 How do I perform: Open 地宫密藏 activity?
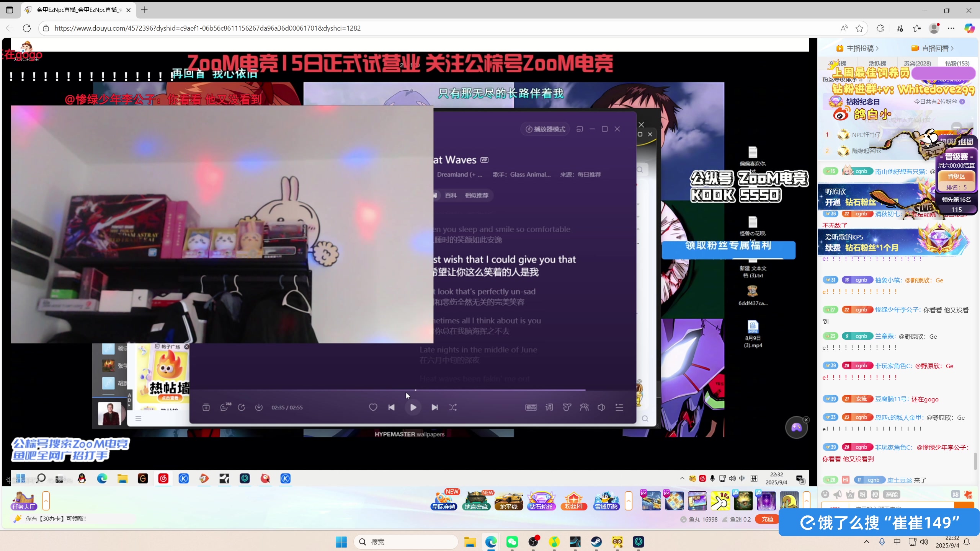[476, 501]
